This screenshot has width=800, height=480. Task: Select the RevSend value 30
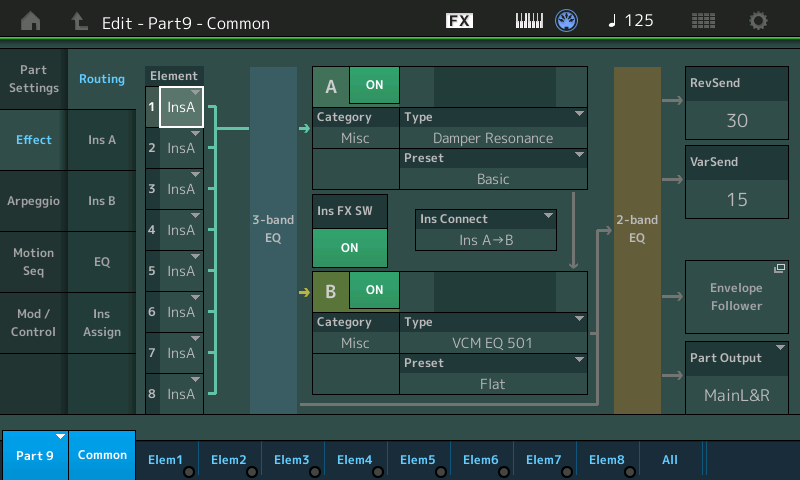click(x=737, y=120)
